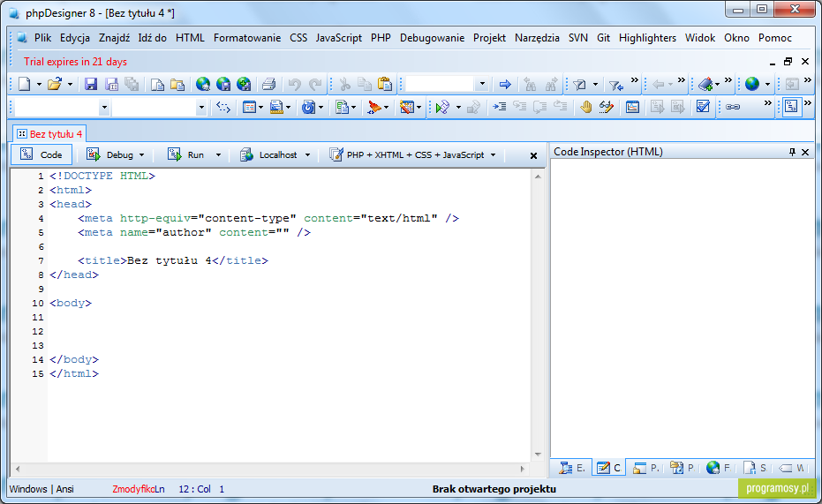Click the glasses and pencil icon
822x504 pixels.
[607, 107]
